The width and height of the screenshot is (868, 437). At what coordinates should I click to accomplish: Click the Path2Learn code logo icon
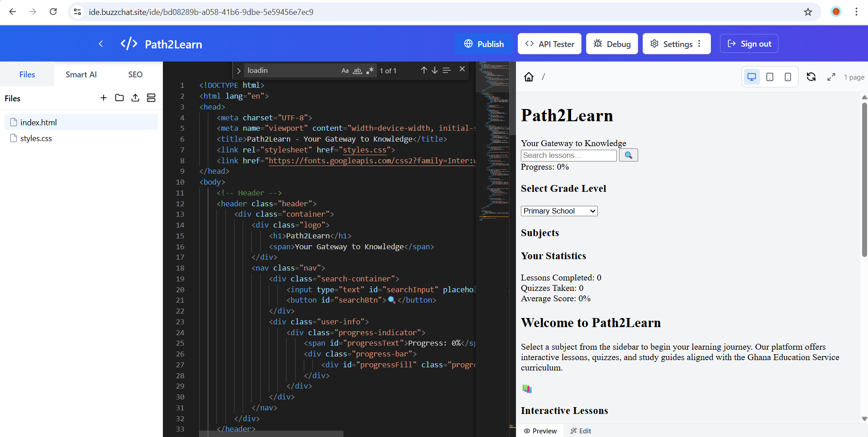(x=129, y=43)
